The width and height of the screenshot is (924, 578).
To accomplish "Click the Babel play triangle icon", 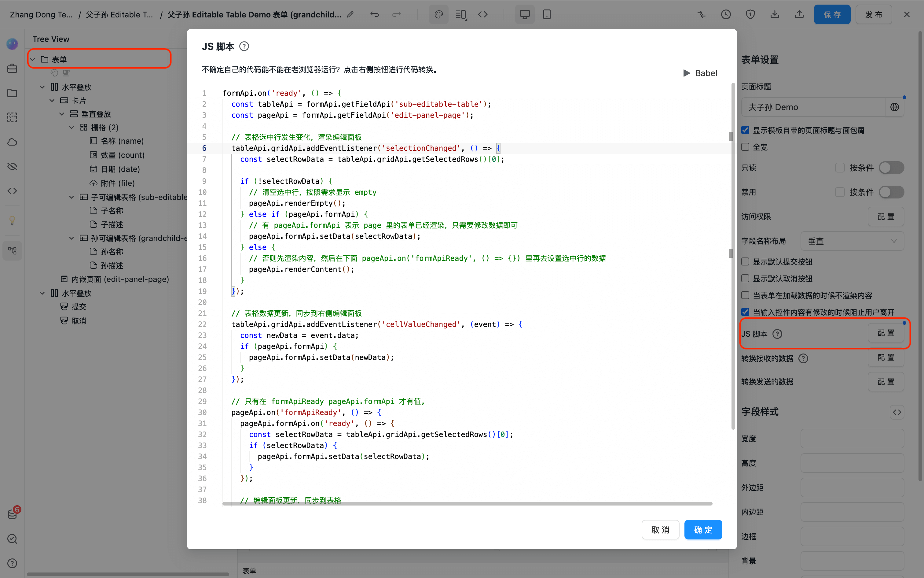I will coord(687,73).
